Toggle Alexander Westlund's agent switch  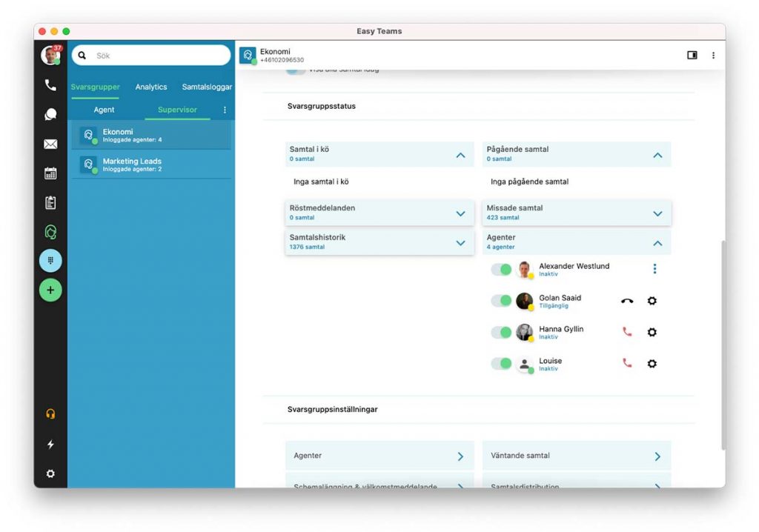[x=501, y=270]
